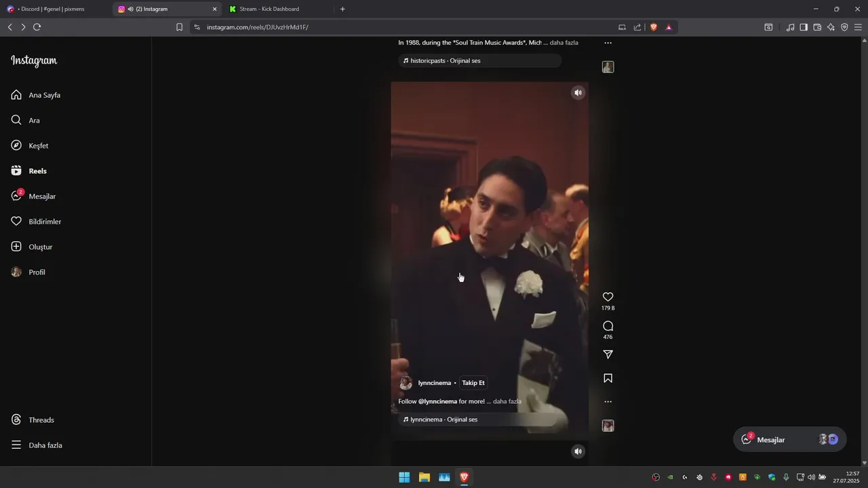Click lynncinema profile avatar on reel
The width and height of the screenshot is (868, 488).
406,383
